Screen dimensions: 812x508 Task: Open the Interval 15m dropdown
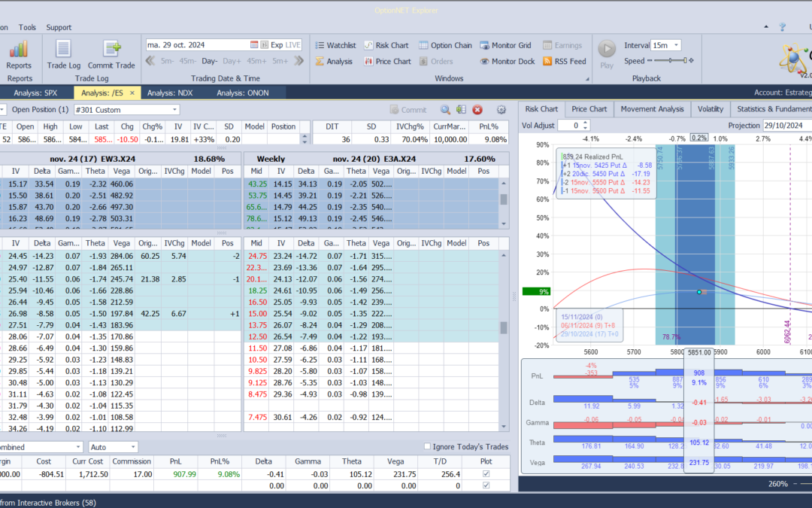[676, 45]
